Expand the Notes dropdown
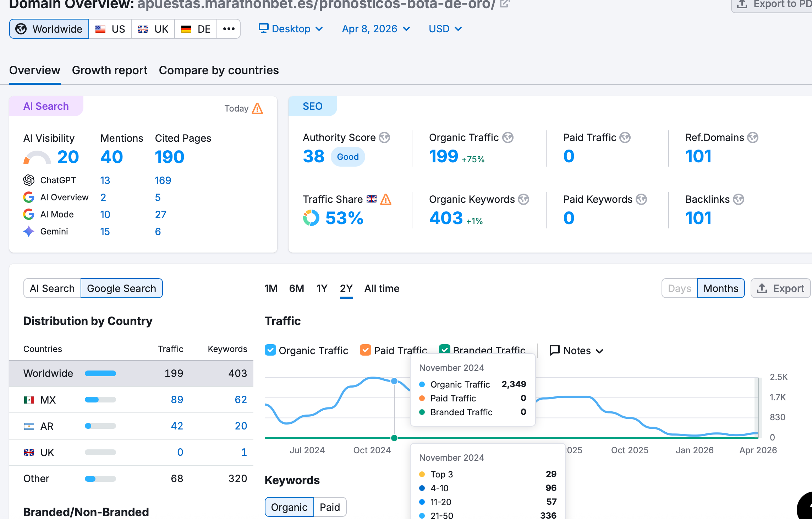The height and width of the screenshot is (519, 812). point(576,351)
